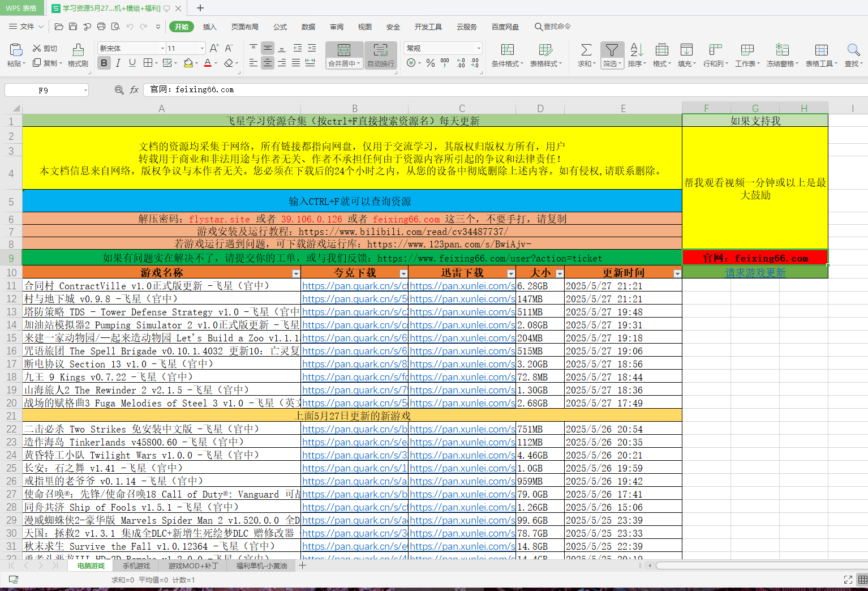Click the Freeze Panes (冻结窗格) icon

[x=782, y=50]
